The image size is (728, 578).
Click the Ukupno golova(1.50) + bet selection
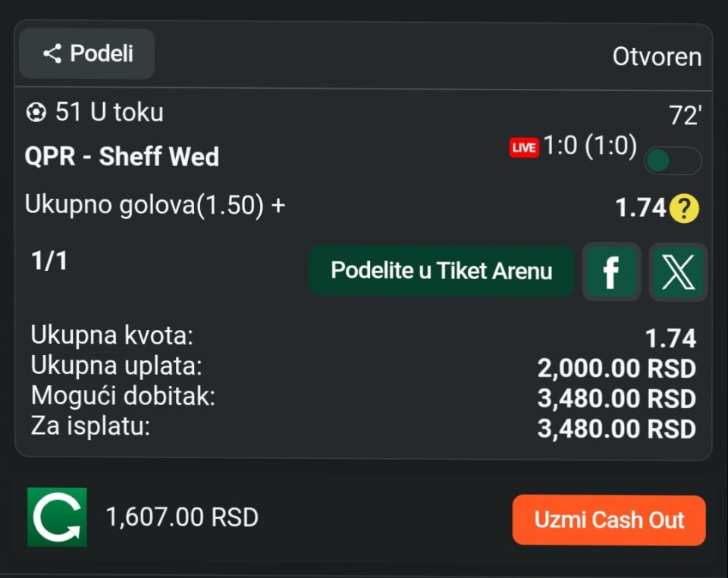pos(155,206)
